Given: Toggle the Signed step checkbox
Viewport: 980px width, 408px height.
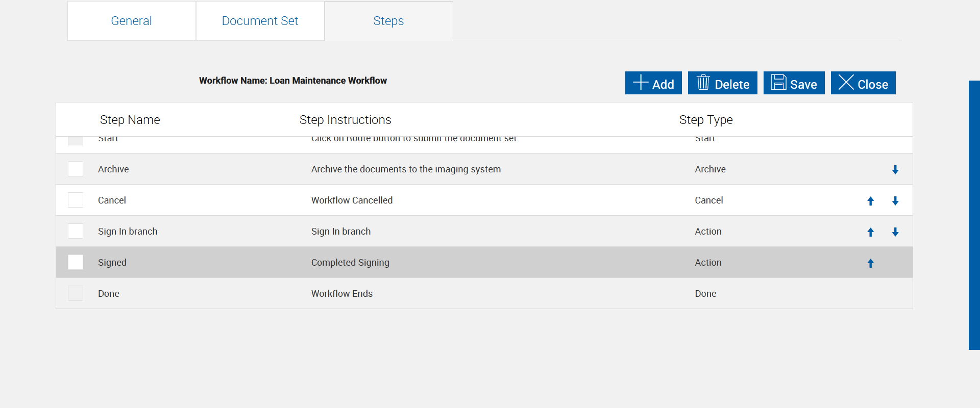Looking at the screenshot, I should coord(76,262).
